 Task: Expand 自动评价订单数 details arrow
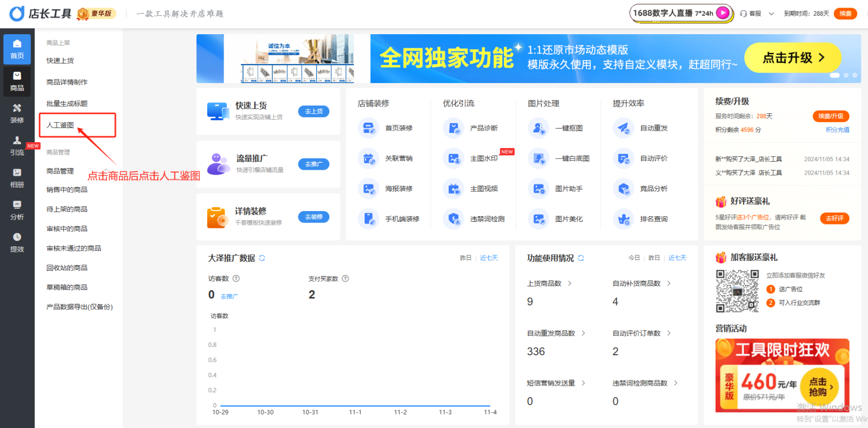click(669, 333)
